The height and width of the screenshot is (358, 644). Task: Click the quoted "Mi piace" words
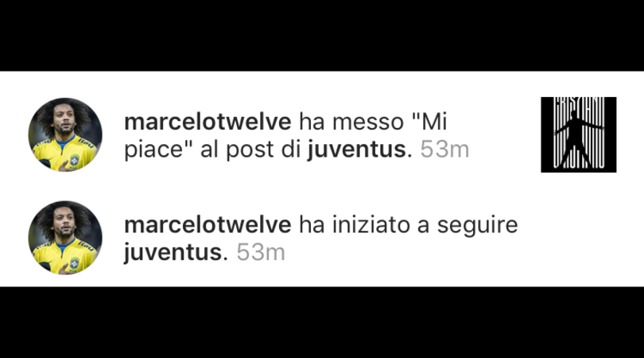(x=285, y=135)
